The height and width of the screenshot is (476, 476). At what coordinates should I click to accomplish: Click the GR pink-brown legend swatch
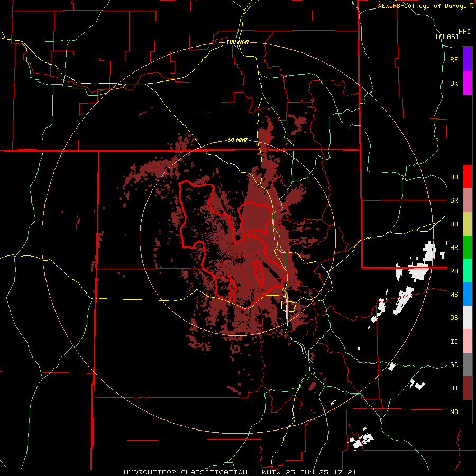(467, 200)
